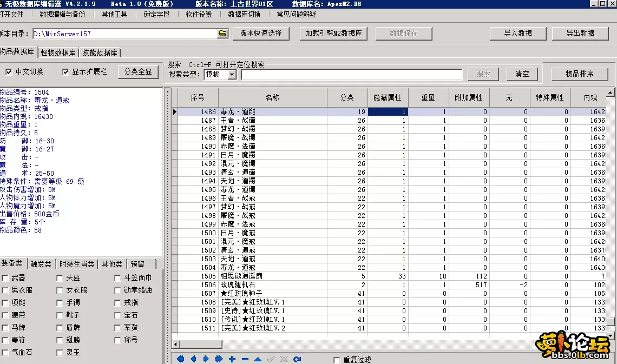Click 导入数据 button

point(518,34)
